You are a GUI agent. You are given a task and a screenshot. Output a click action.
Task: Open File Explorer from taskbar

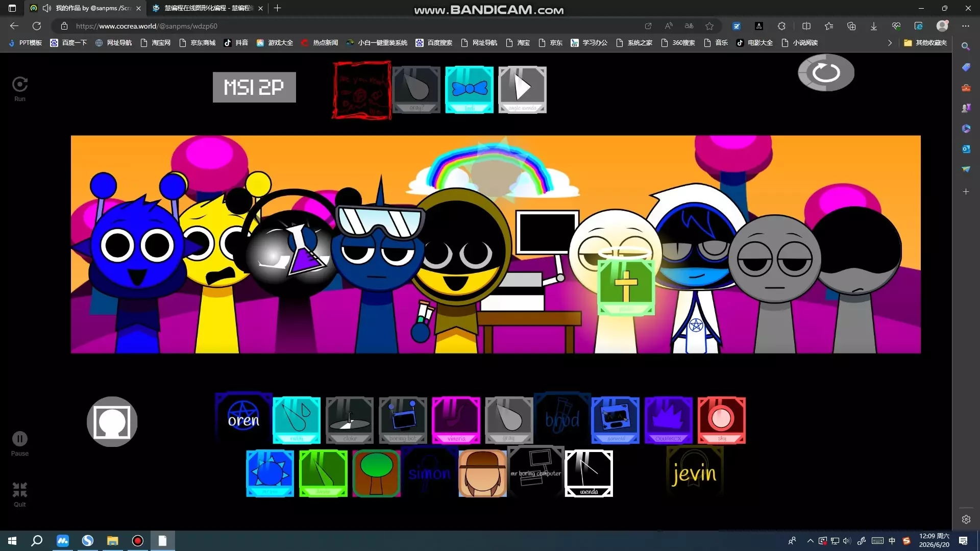pyautogui.click(x=112, y=541)
